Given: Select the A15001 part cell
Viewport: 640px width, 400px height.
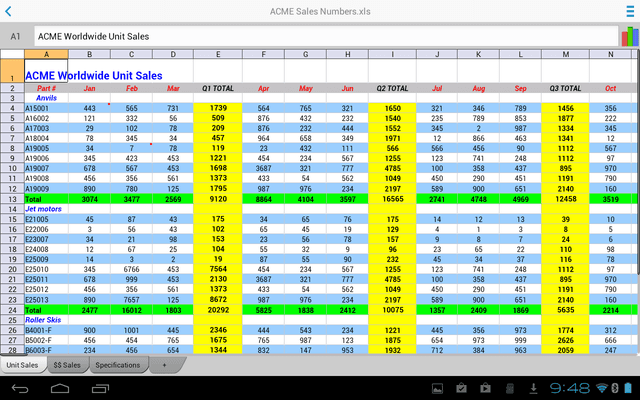Looking at the screenshot, I should pos(46,108).
